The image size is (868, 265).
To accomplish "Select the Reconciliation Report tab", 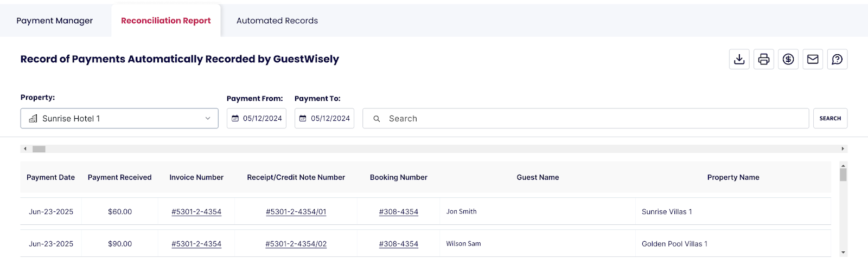I will click(x=165, y=21).
